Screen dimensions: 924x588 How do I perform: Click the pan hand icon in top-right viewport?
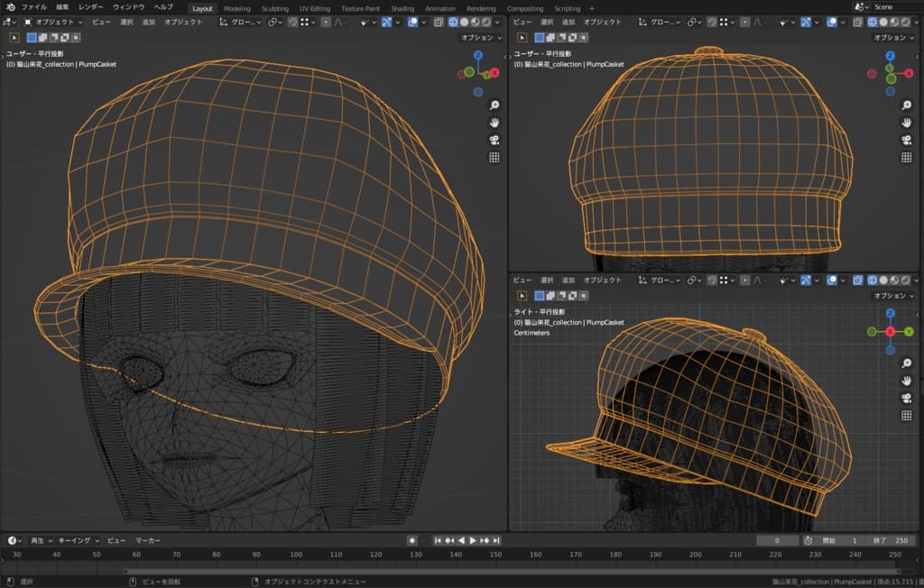click(907, 123)
